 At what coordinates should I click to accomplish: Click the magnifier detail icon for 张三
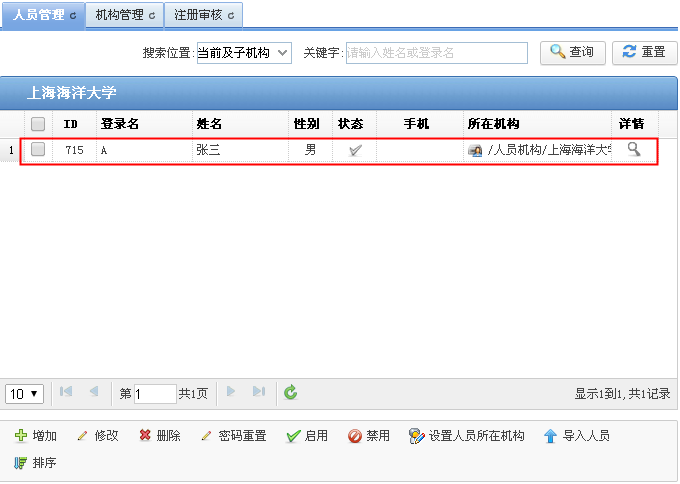pos(633,149)
